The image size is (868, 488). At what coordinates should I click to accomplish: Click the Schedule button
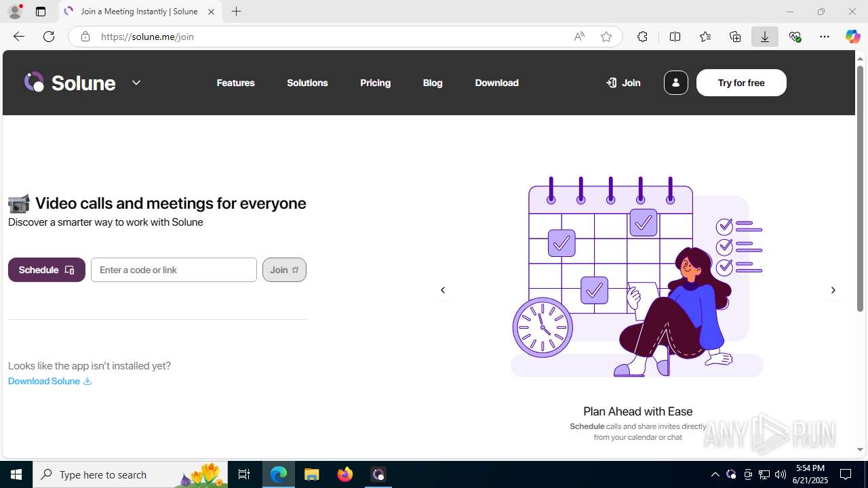(47, 270)
